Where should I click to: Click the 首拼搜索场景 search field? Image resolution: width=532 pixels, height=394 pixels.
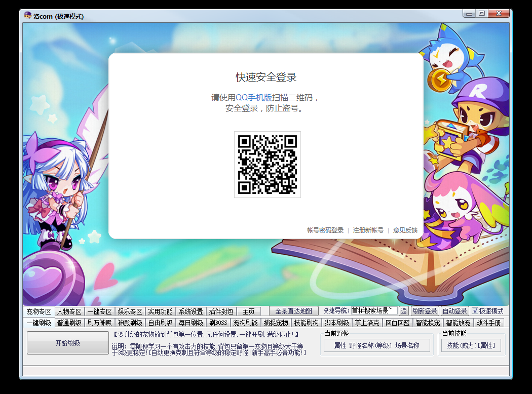pos(374,310)
